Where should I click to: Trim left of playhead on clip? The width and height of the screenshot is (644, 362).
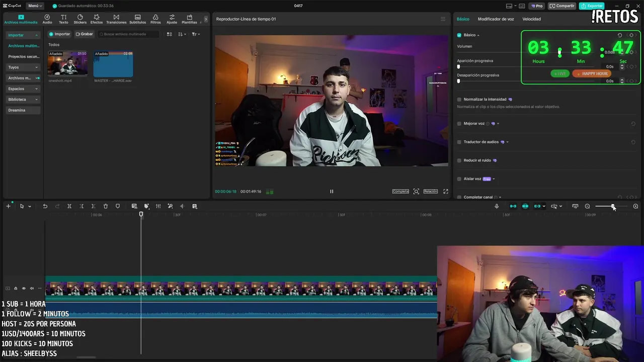coord(82,206)
